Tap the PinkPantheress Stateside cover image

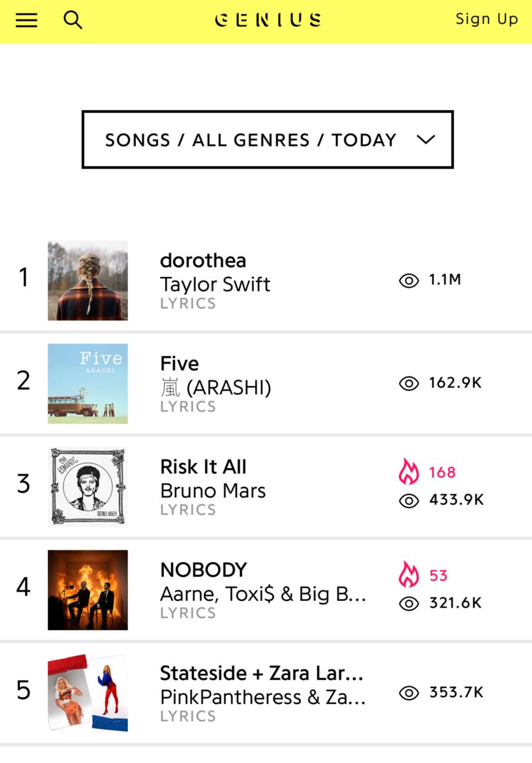click(88, 693)
